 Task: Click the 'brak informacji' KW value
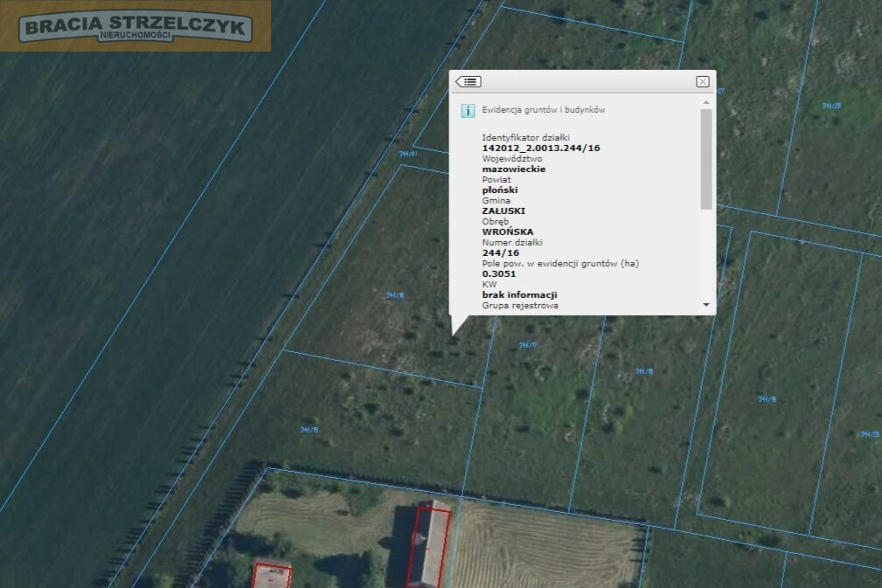pyautogui.click(x=520, y=295)
